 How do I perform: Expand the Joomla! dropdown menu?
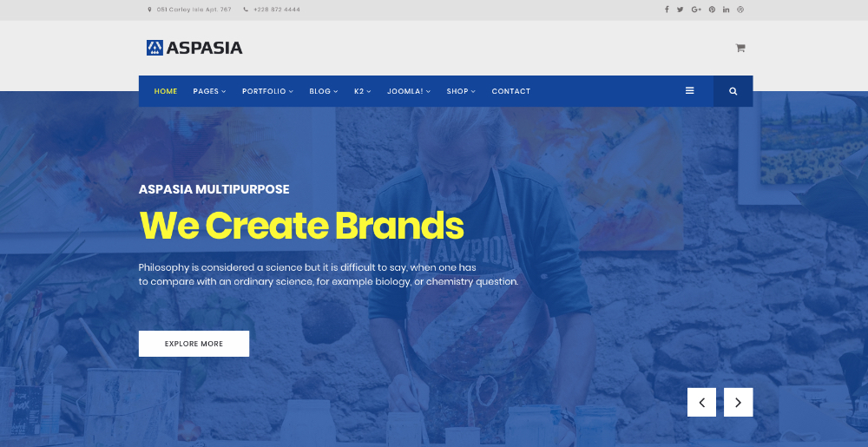(409, 91)
